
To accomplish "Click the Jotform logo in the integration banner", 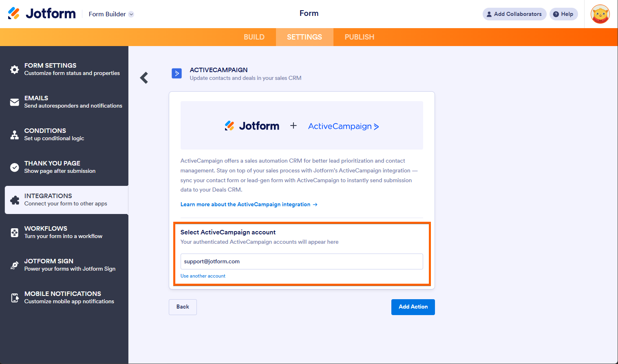I will tap(252, 126).
